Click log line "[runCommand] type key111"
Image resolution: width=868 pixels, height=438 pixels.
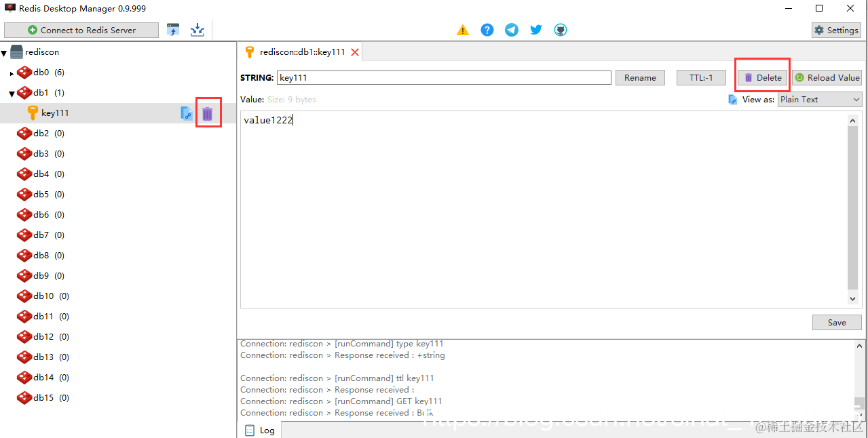click(x=389, y=344)
